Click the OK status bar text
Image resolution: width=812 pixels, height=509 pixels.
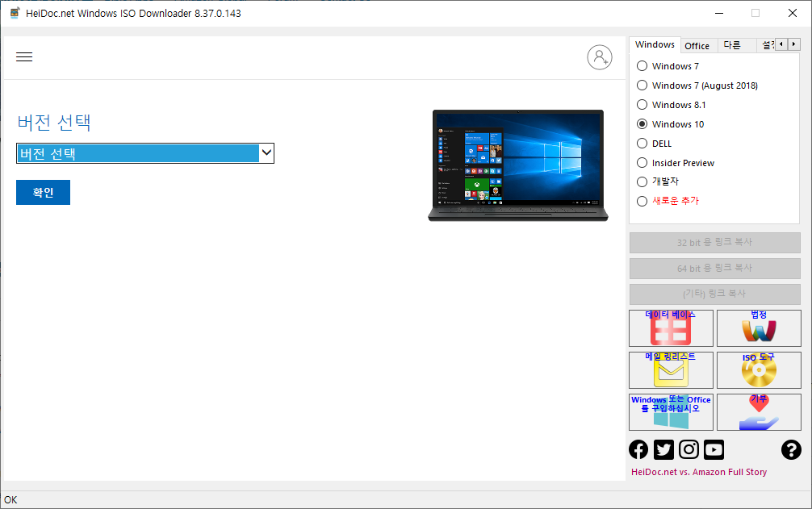coord(10,499)
